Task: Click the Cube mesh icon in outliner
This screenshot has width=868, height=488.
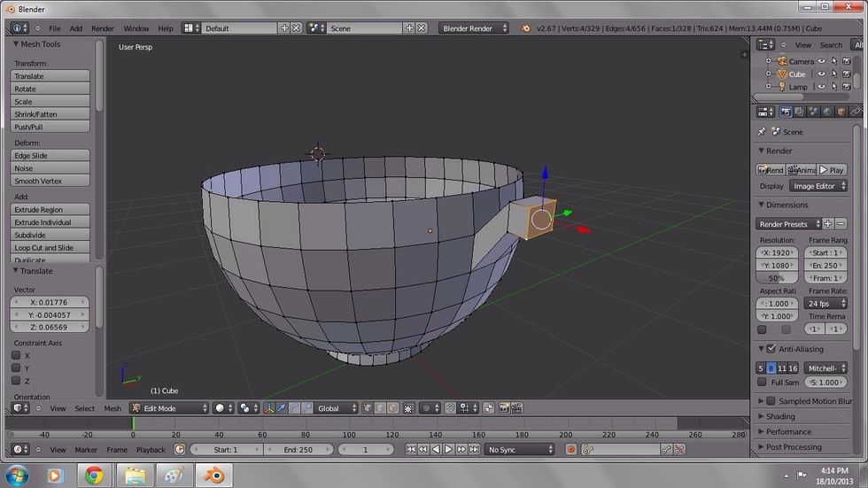Action: click(x=781, y=74)
